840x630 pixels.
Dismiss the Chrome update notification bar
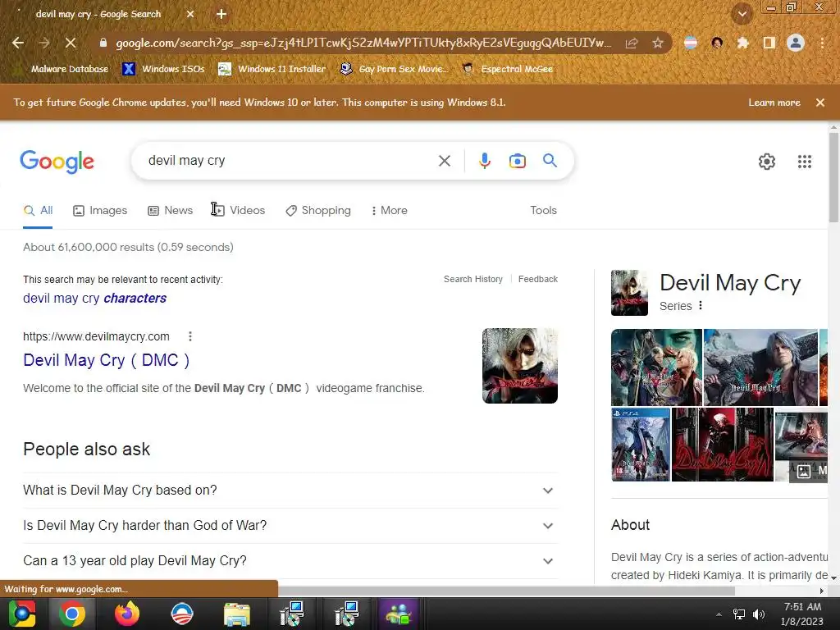(819, 103)
